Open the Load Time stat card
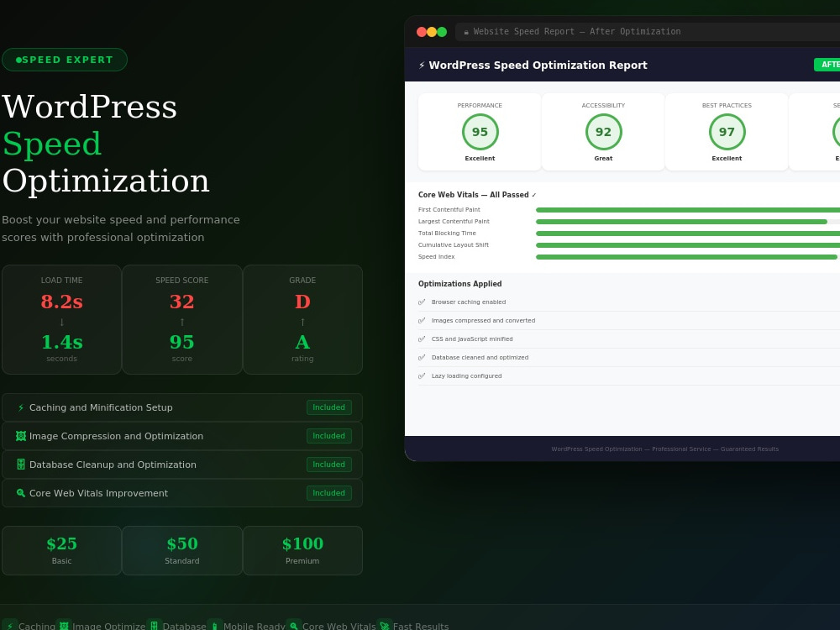This screenshot has width=840, height=630. click(61, 320)
